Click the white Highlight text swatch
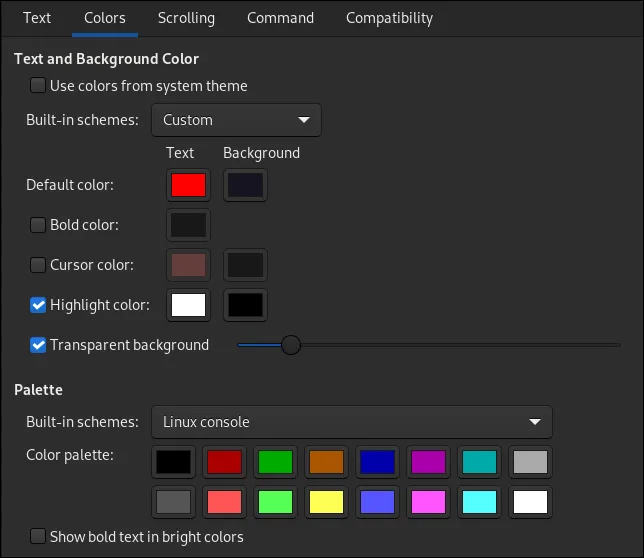 click(x=188, y=305)
